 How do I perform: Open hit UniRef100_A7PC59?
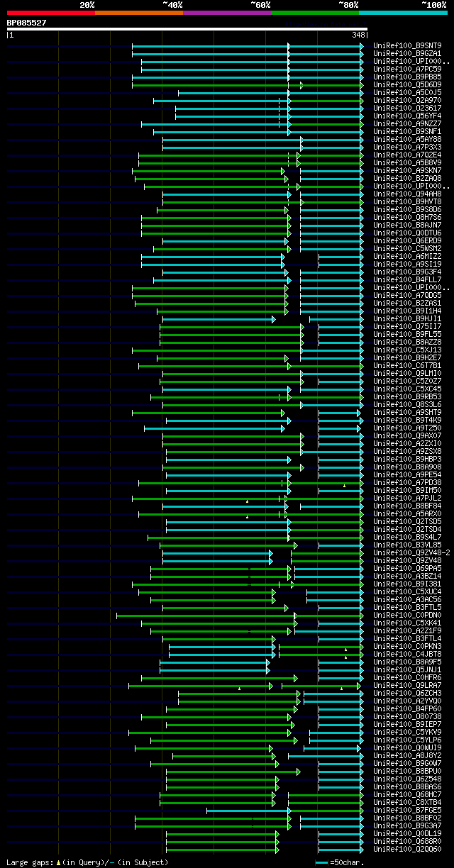(x=407, y=69)
